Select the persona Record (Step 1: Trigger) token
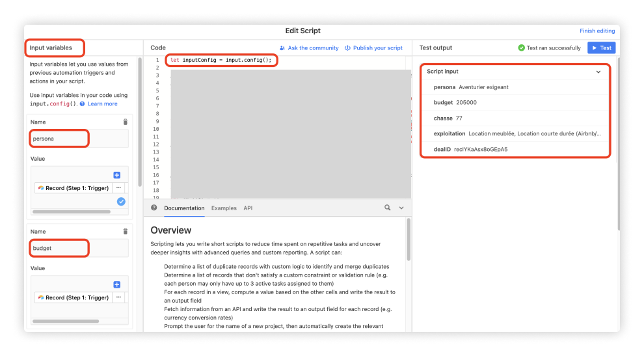 pyautogui.click(x=73, y=188)
